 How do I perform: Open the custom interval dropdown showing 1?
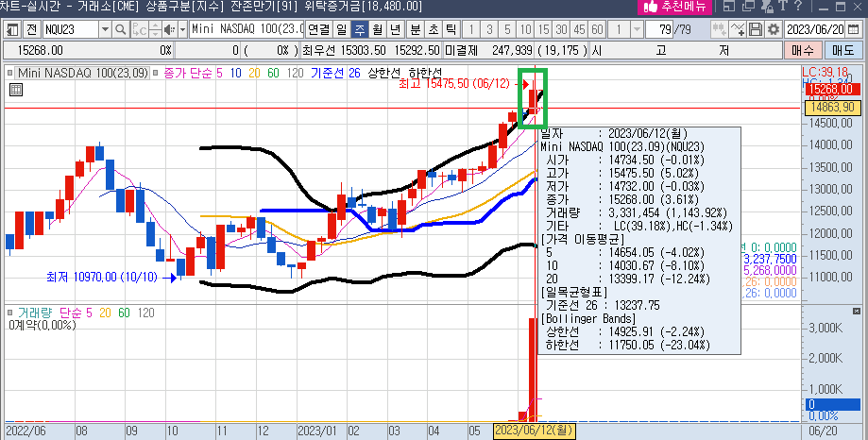pos(637,29)
